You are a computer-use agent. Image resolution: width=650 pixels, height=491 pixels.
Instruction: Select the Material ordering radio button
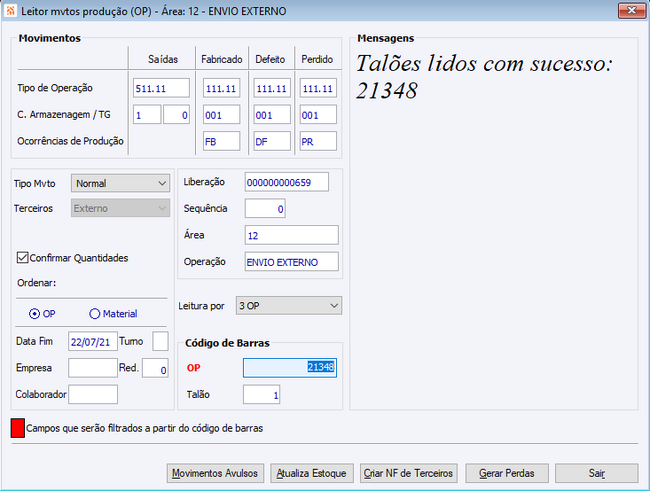point(95,314)
